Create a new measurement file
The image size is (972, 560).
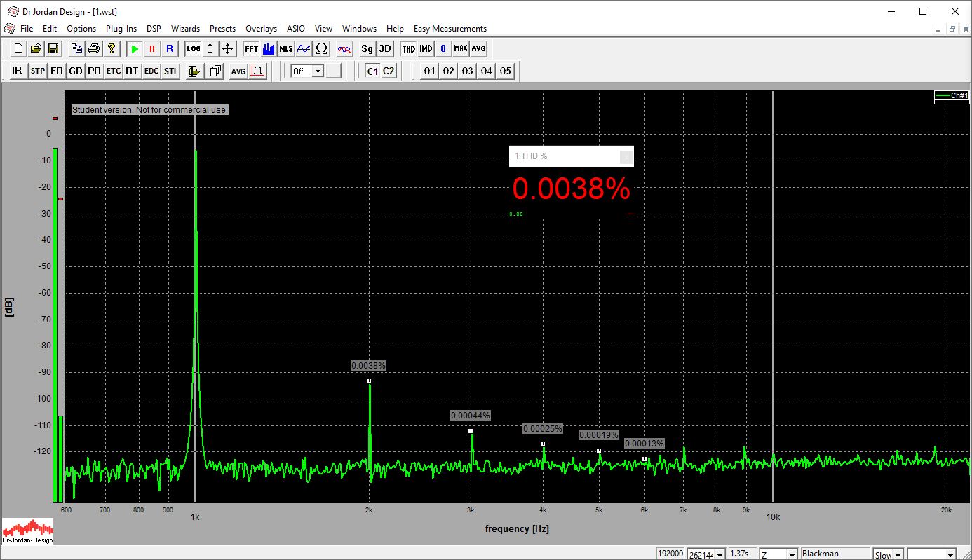(19, 49)
